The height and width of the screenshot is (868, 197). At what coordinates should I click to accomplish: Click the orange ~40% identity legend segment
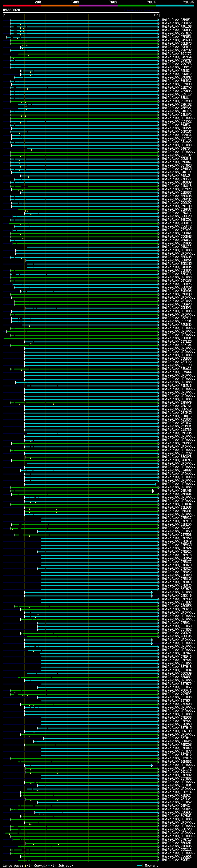(x=60, y=6)
